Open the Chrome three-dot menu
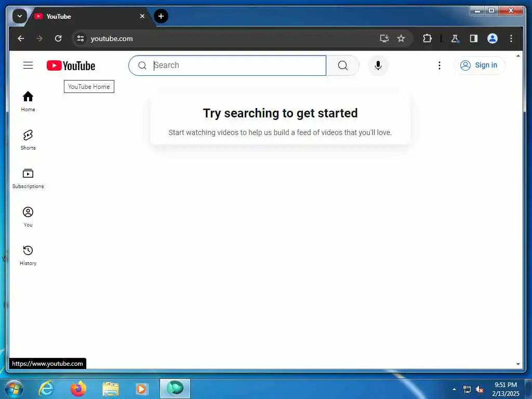 511,38
